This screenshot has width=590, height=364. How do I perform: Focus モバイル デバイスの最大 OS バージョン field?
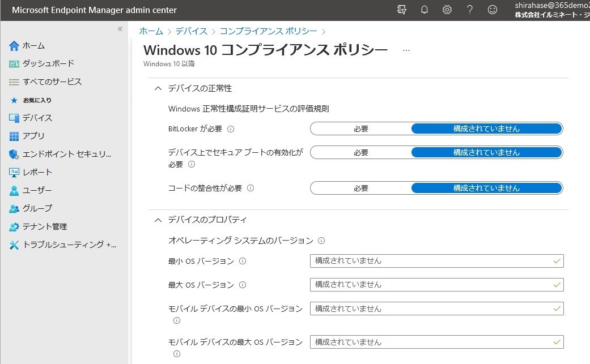(437, 342)
